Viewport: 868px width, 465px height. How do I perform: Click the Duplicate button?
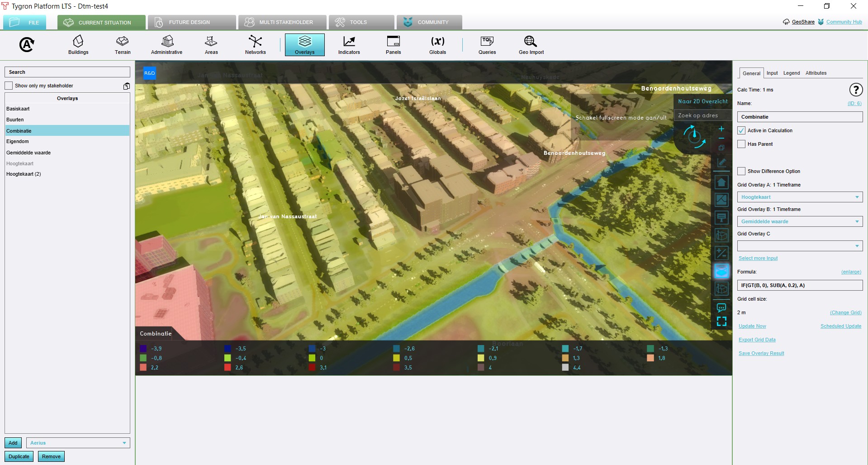coord(19,456)
